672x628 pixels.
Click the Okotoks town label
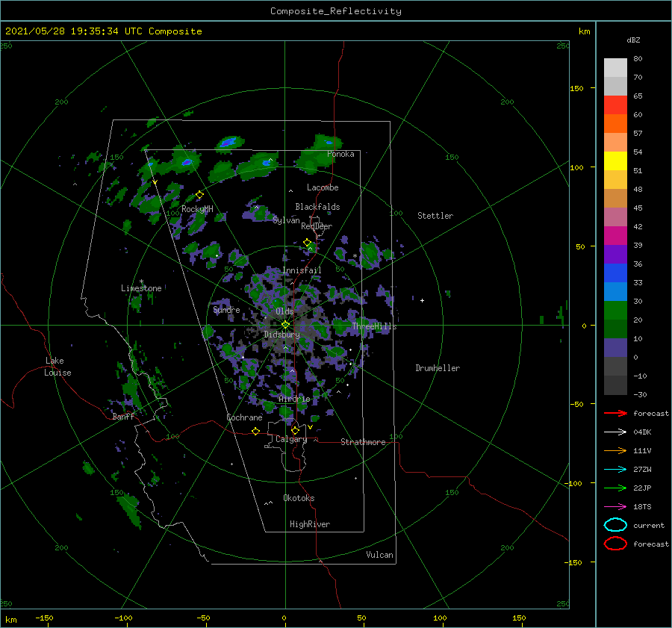point(299,498)
